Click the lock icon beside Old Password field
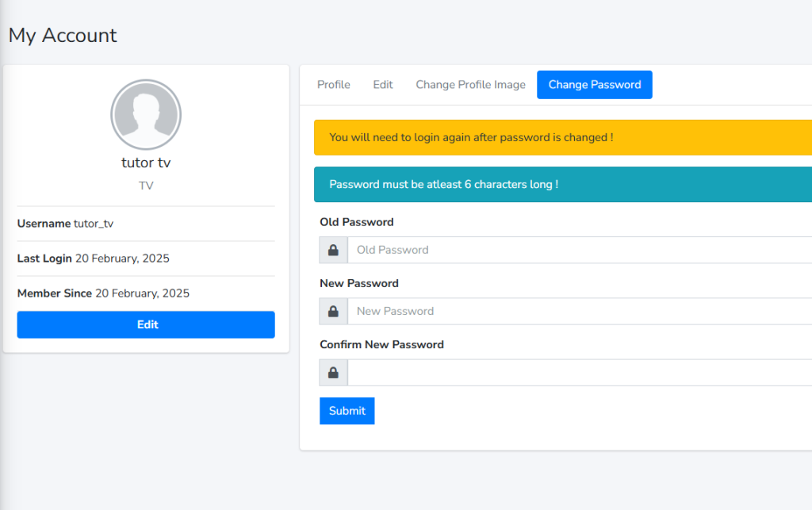Screen dimensions: 812x510 [333, 250]
